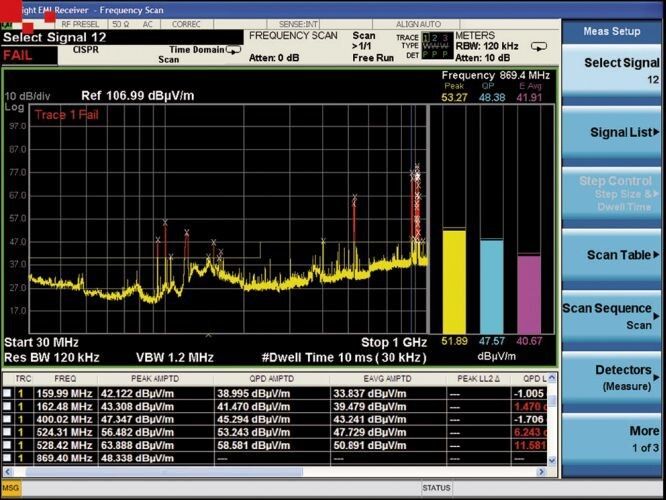Mark the 528.42 MHz signal checkbox
The width and height of the screenshot is (666, 500).
point(8,444)
